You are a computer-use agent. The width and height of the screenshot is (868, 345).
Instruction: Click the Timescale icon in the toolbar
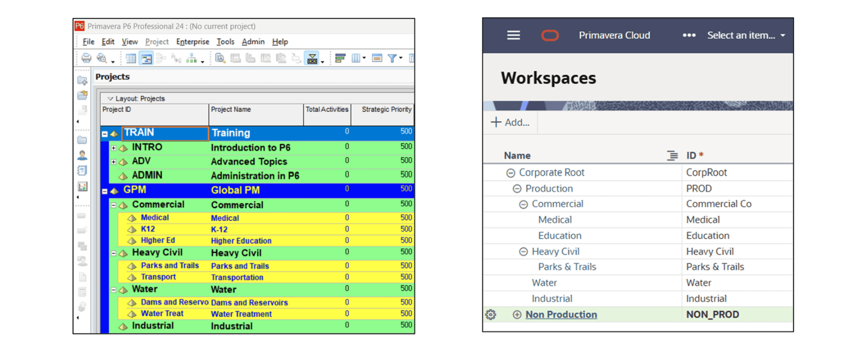377,58
